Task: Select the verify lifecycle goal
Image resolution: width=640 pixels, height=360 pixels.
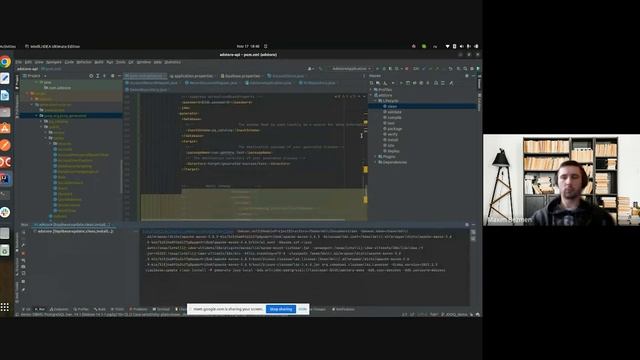Action: (392, 134)
